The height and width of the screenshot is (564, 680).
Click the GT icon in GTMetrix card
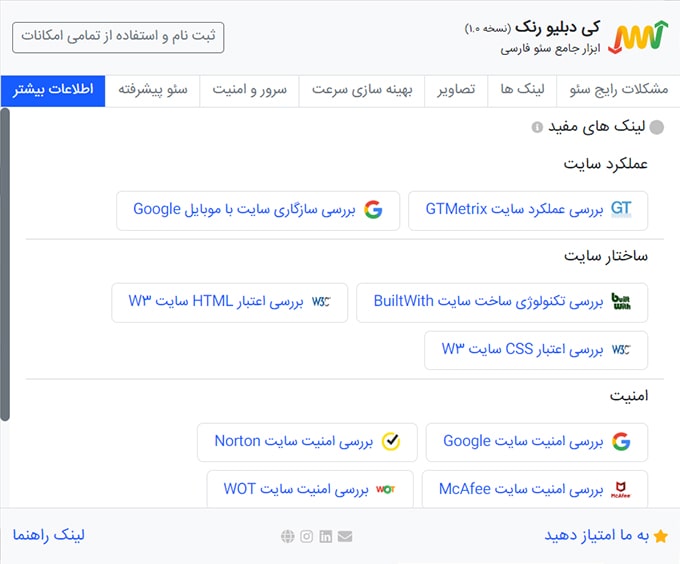pos(621,209)
